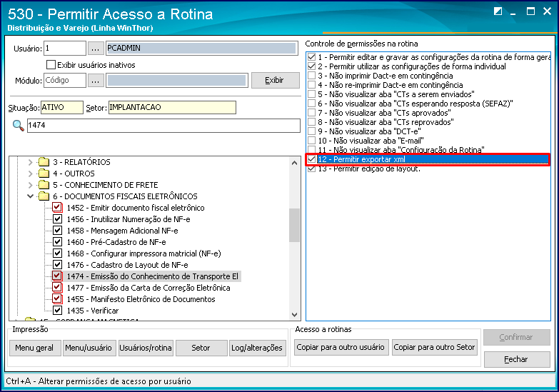Check 9 - Não visualizar aba DCT-e
559x392 pixels.
click(312, 131)
